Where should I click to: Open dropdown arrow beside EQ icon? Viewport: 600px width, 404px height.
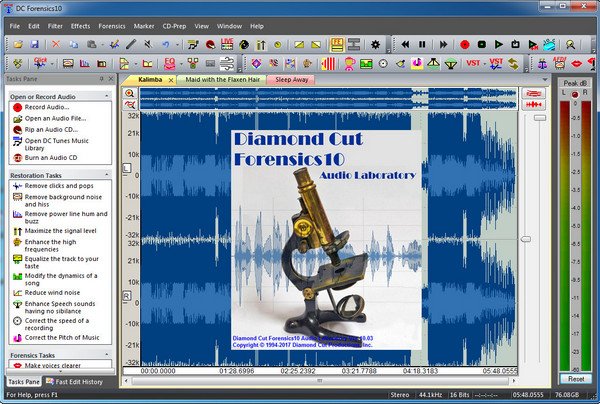pos(181,64)
